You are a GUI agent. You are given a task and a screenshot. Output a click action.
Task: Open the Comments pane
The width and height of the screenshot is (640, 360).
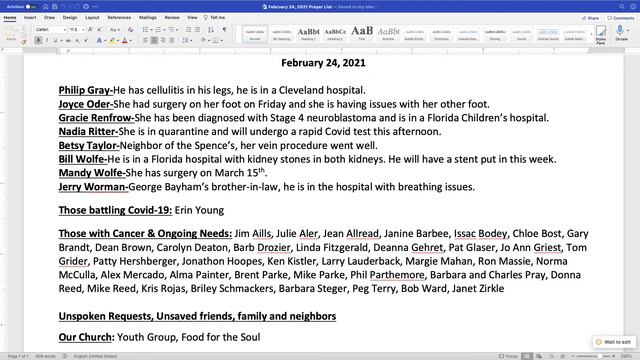620,18
